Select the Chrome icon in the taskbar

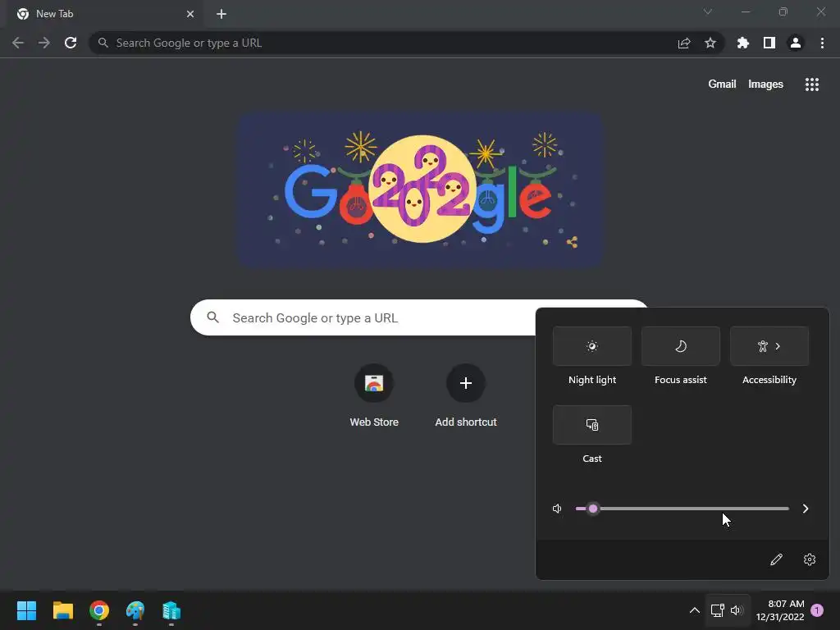99,610
